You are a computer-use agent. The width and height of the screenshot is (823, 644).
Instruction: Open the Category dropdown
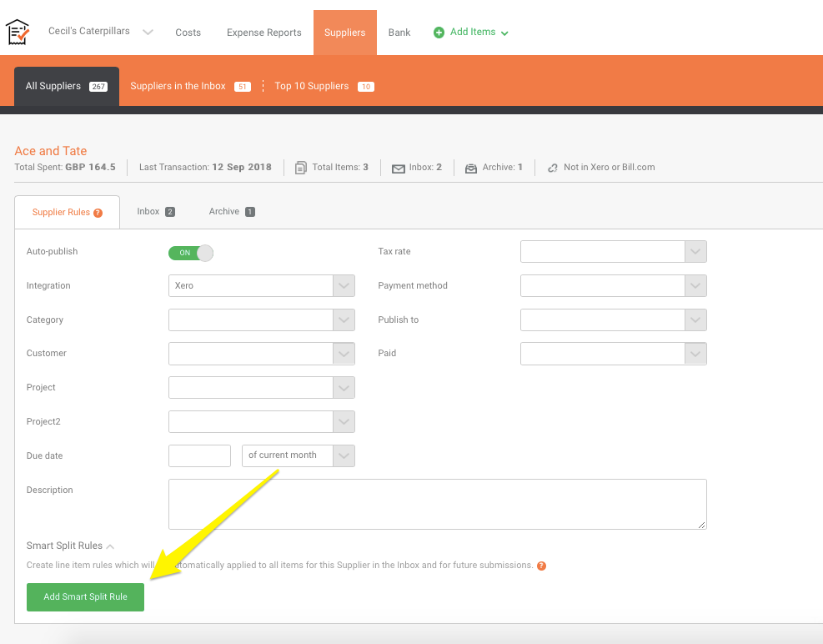point(261,320)
